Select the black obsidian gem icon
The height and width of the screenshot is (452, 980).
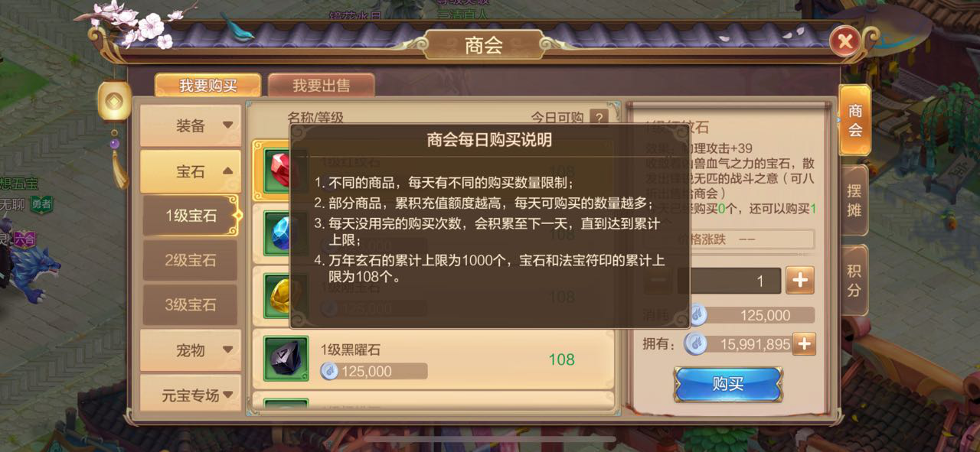(x=286, y=359)
